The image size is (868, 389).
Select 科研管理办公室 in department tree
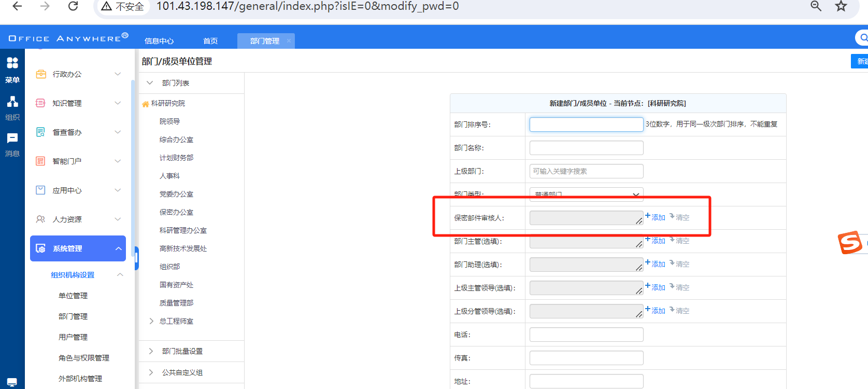183,230
